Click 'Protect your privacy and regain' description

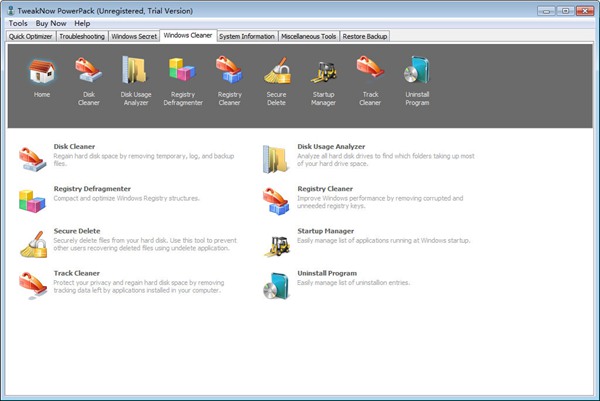[139, 287]
